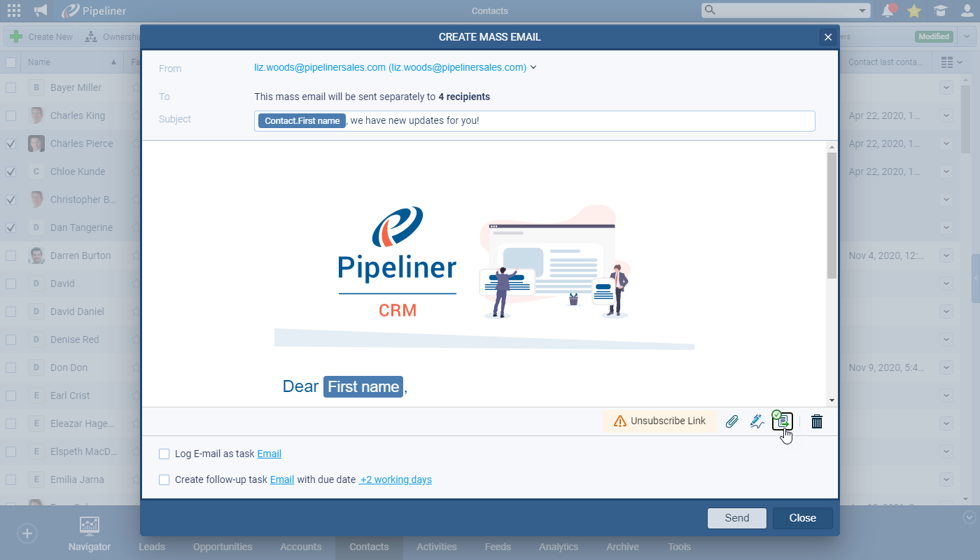Image resolution: width=980 pixels, height=560 pixels.
Task: Expand the Bayer Miller row options chevron
Action: pyautogui.click(x=946, y=87)
